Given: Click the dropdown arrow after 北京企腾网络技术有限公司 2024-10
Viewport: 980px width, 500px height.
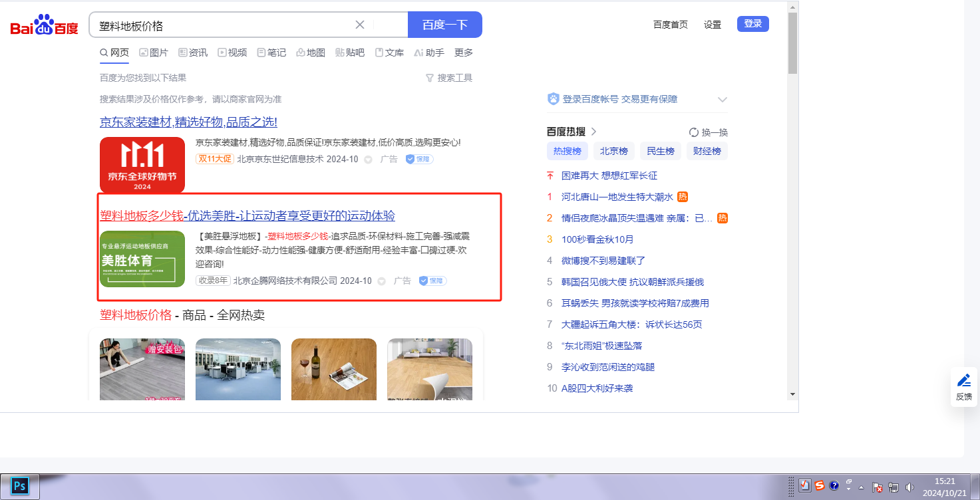Looking at the screenshot, I should click(381, 281).
